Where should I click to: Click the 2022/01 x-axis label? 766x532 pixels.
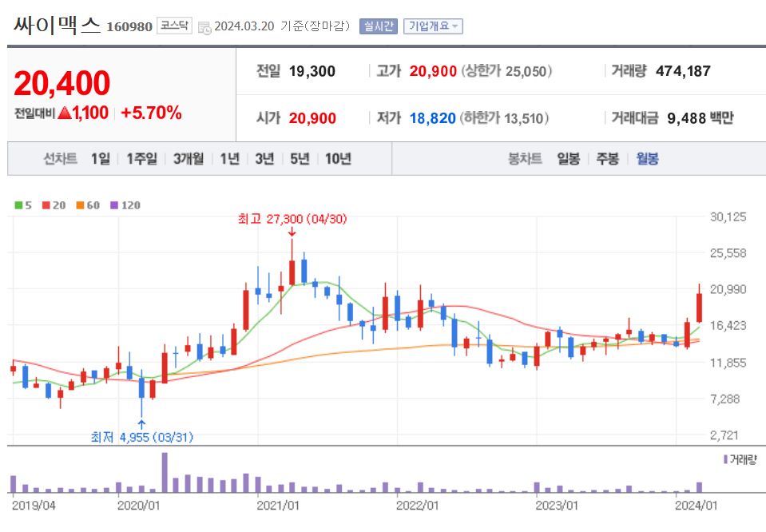pos(417,505)
